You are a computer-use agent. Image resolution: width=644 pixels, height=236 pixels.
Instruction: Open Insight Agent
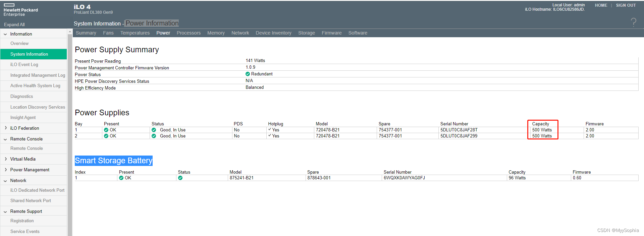pos(34,118)
